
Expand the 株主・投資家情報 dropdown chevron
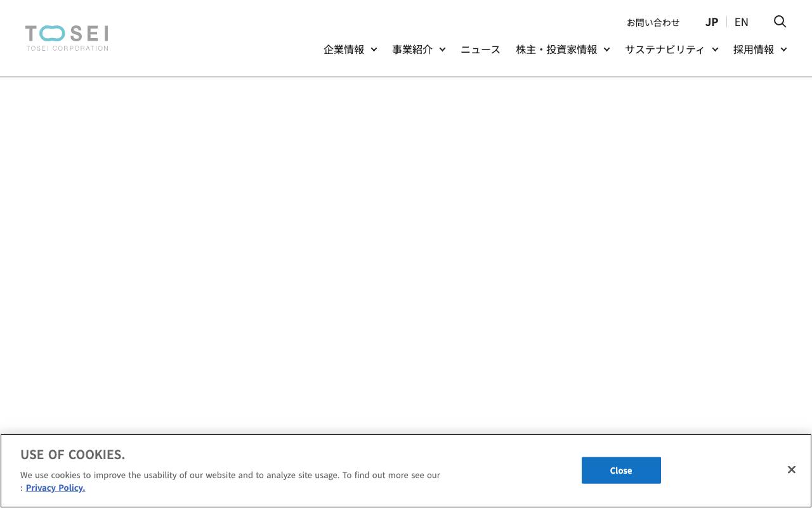tap(606, 50)
